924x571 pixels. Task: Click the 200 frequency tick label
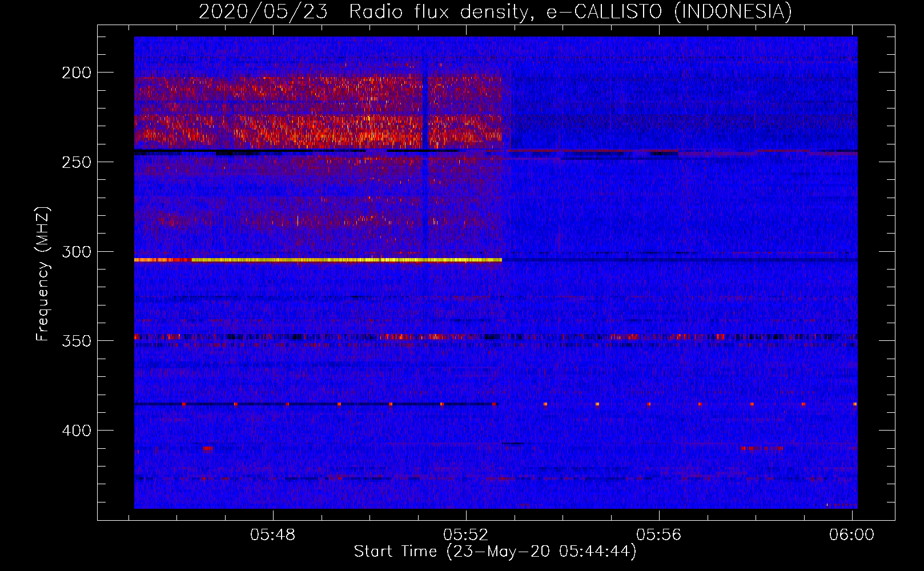[x=77, y=73]
